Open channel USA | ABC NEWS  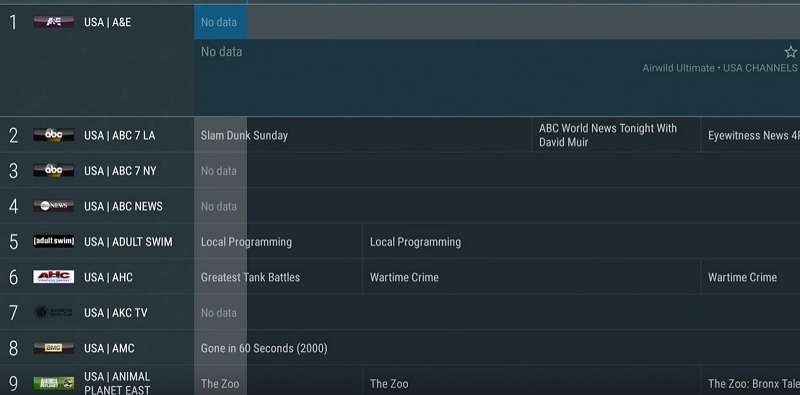(x=123, y=207)
